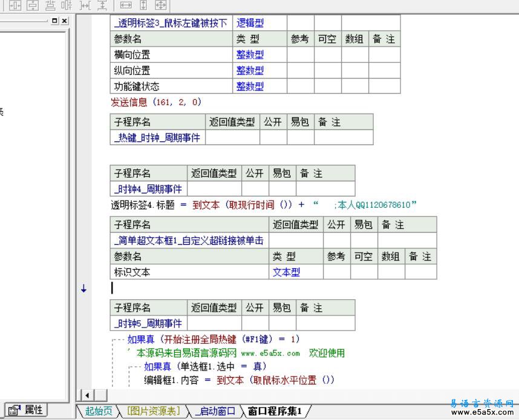This screenshot has height=420, width=519.
Task: Click subroutine name _透明标签3_鼠标左键被按下
Action: [x=171, y=23]
